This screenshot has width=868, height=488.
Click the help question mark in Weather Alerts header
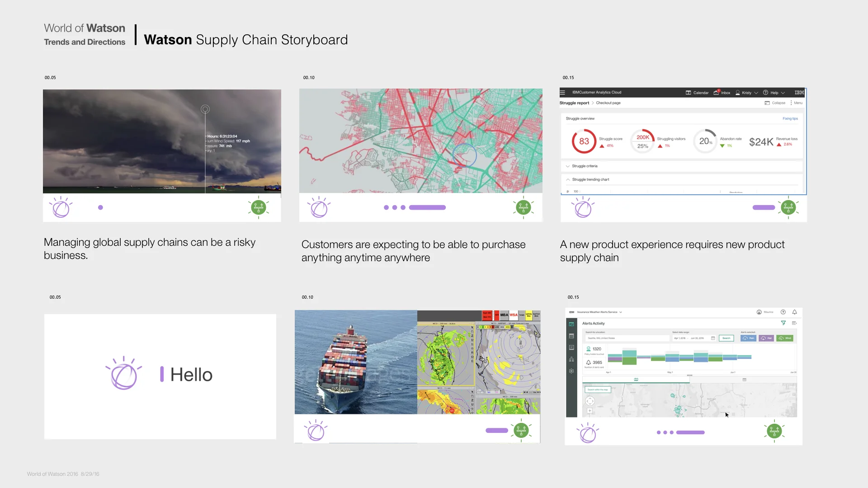(783, 312)
